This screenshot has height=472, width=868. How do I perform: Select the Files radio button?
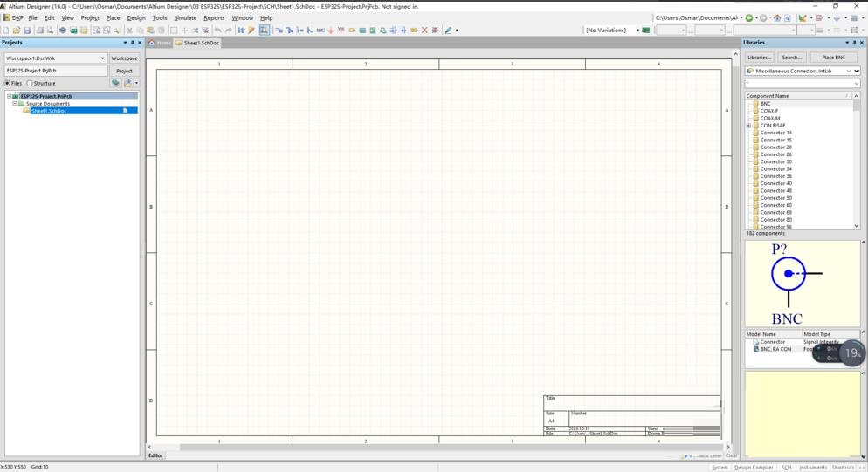[7, 83]
